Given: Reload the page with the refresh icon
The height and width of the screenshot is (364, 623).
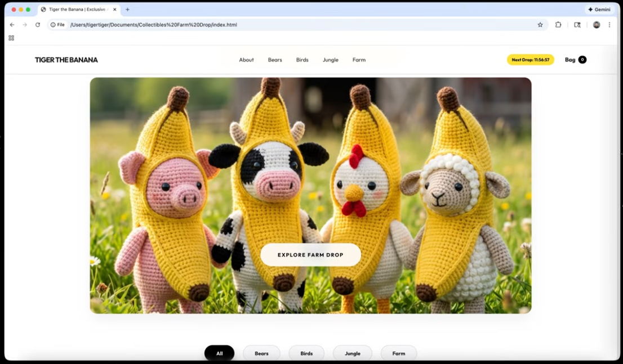Looking at the screenshot, I should coord(38,25).
